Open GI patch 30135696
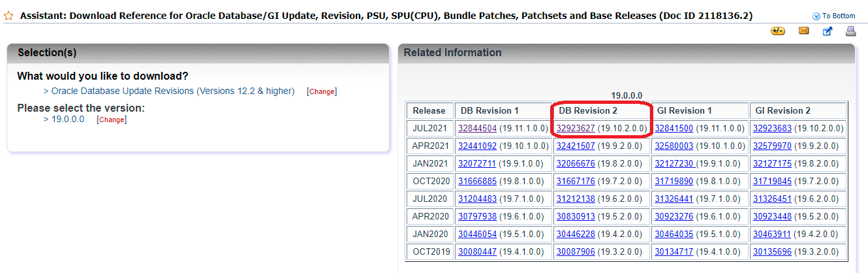The height and width of the screenshot is (273, 868). point(772,251)
